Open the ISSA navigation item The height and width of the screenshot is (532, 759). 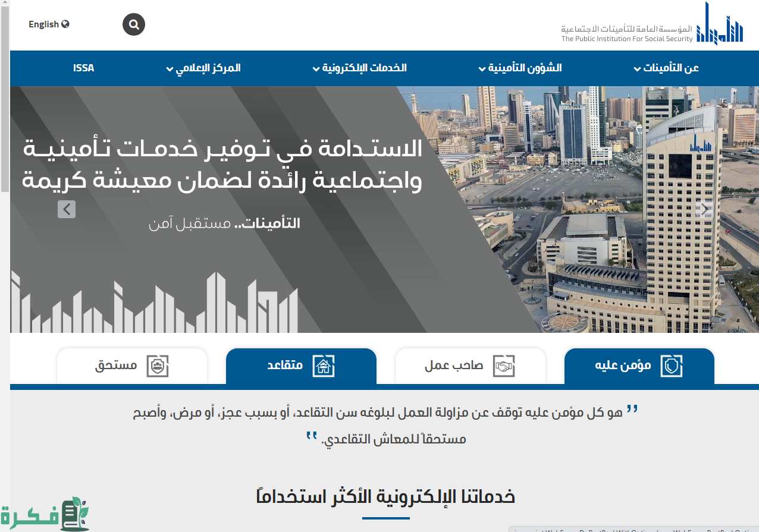pos(84,68)
